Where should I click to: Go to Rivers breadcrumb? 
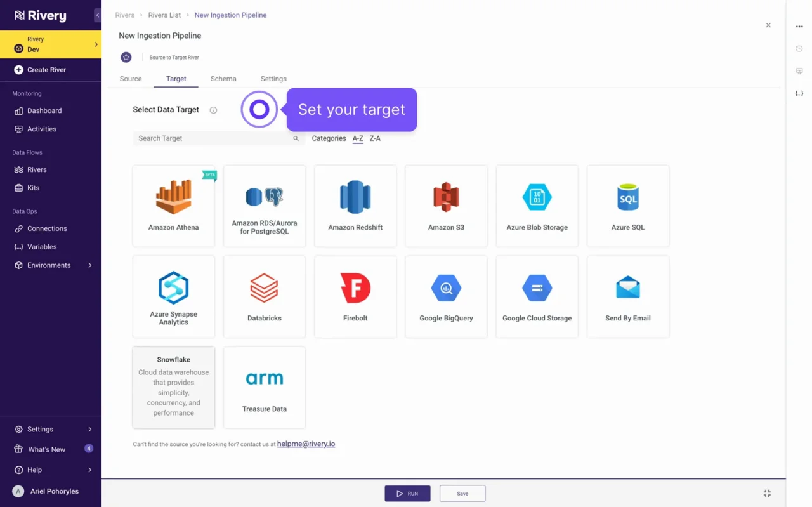pos(125,15)
